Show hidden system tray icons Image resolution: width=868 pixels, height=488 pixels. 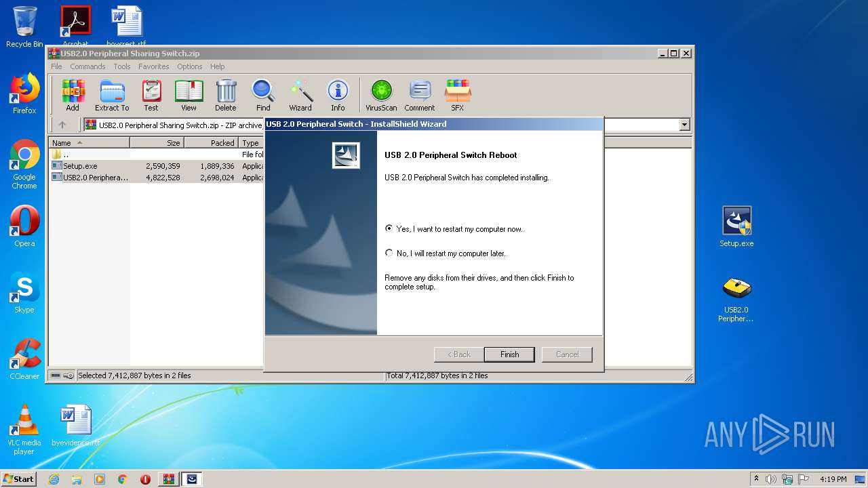coord(756,479)
